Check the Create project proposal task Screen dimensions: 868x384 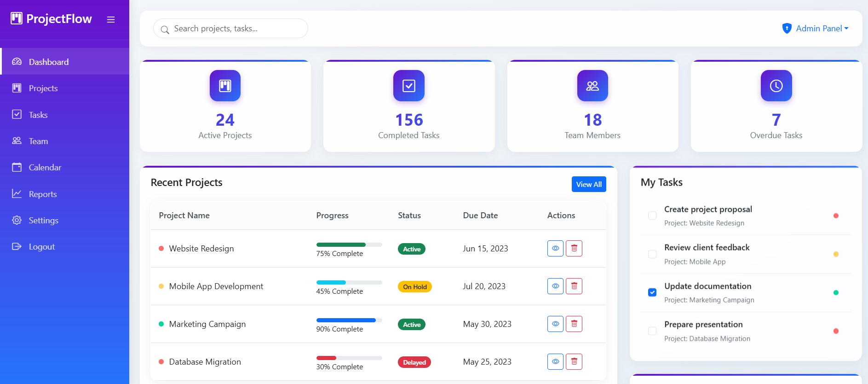652,215
